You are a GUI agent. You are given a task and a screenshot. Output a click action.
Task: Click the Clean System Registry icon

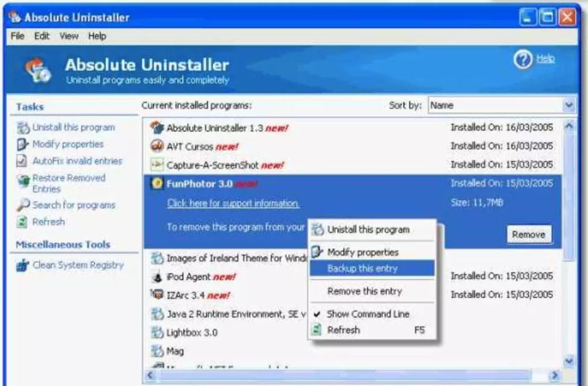(23, 265)
